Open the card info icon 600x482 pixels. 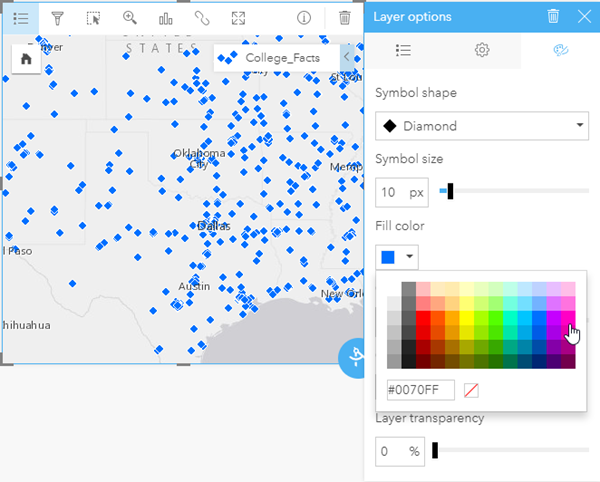304,18
